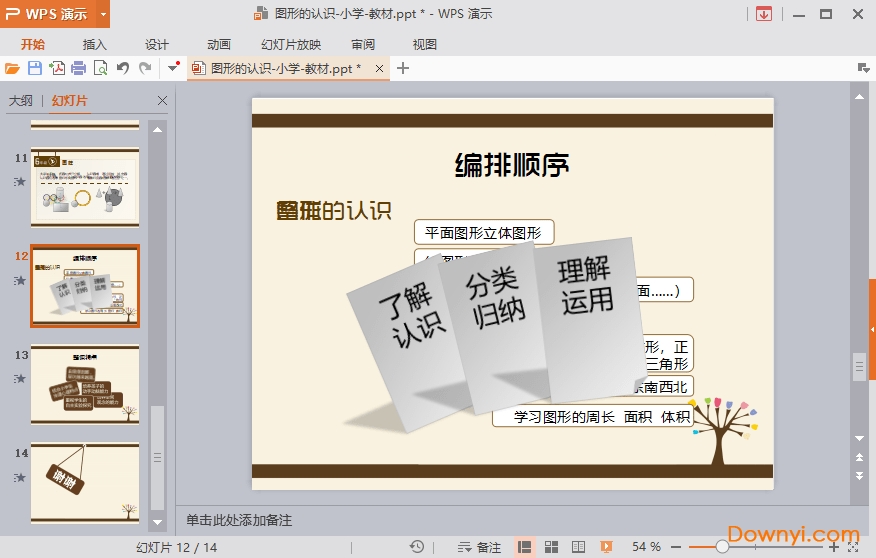Switch to Reading view in status bar
Screen dimensions: 876x558
point(578,547)
